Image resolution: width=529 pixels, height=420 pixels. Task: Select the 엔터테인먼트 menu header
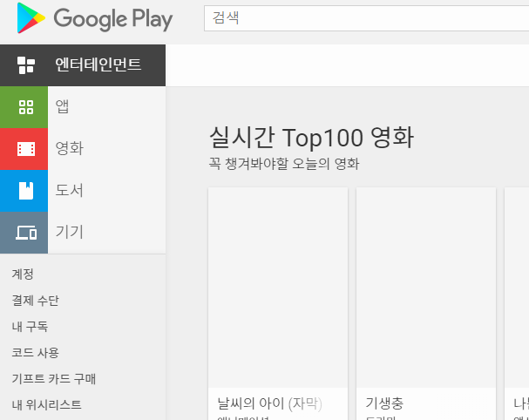coord(83,65)
